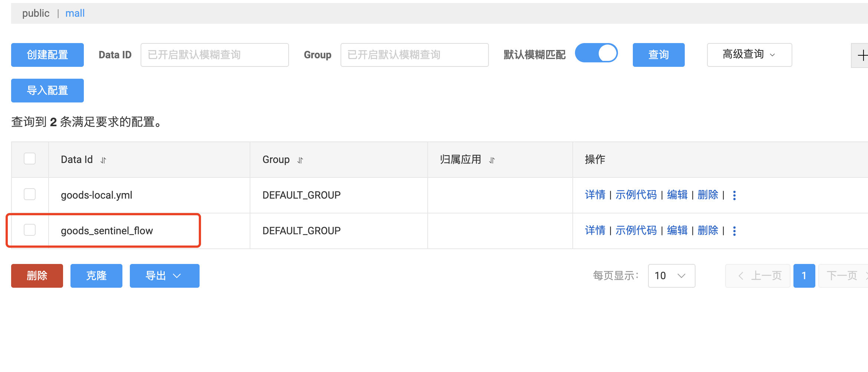Focus the Group search input
This screenshot has height=372, width=868.
pos(414,55)
